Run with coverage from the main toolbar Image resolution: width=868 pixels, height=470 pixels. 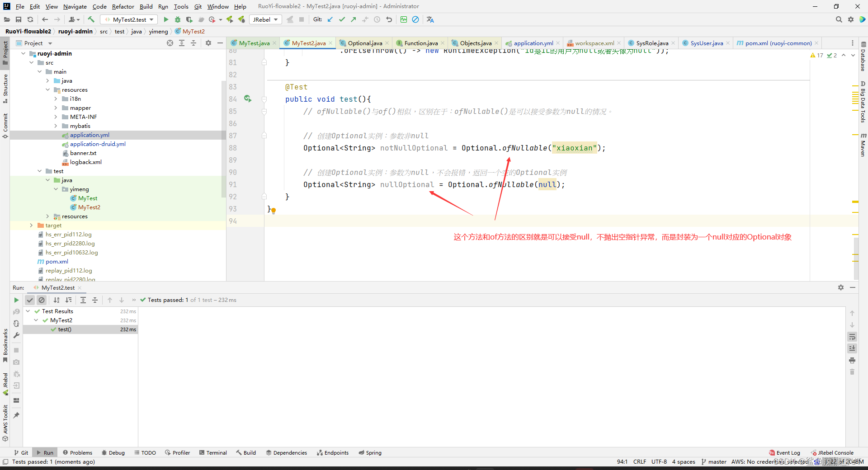(x=189, y=19)
